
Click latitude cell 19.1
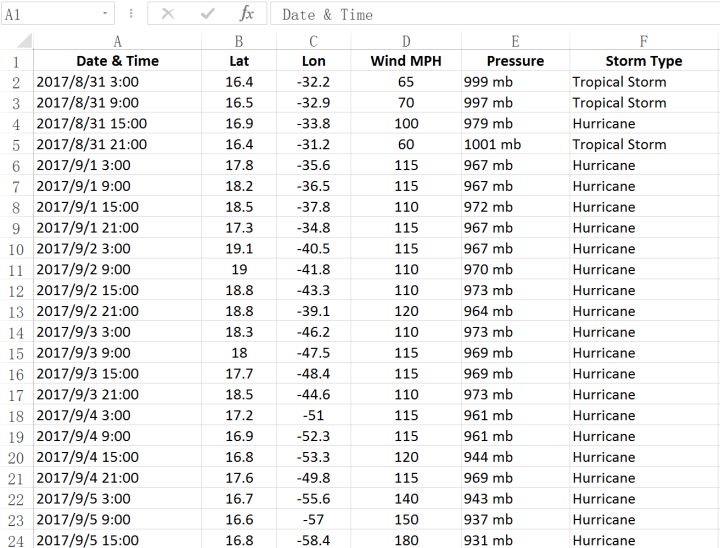point(239,249)
